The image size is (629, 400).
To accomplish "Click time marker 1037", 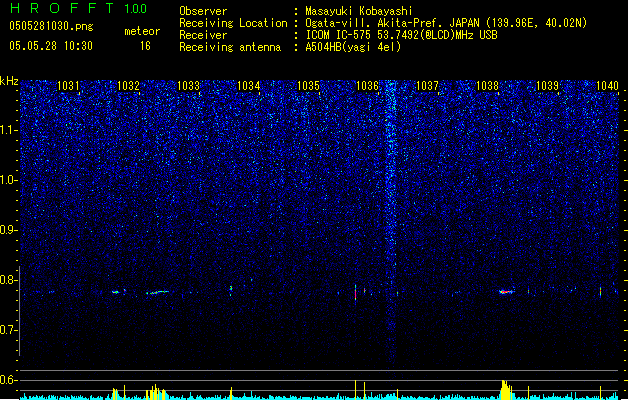I will coord(427,85).
